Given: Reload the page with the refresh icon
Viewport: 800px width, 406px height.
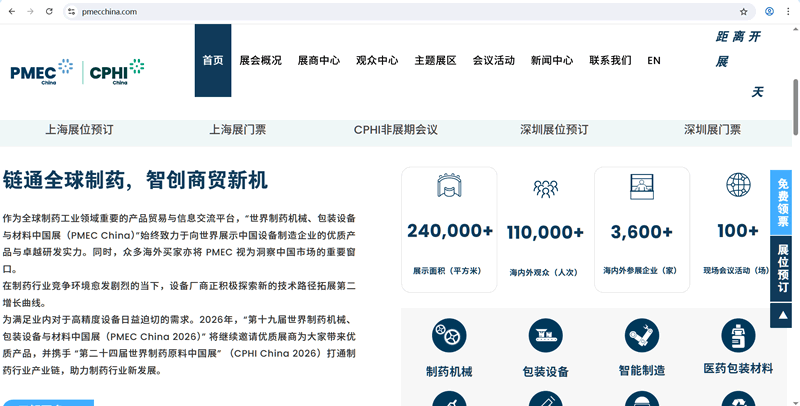Looking at the screenshot, I should (49, 12).
